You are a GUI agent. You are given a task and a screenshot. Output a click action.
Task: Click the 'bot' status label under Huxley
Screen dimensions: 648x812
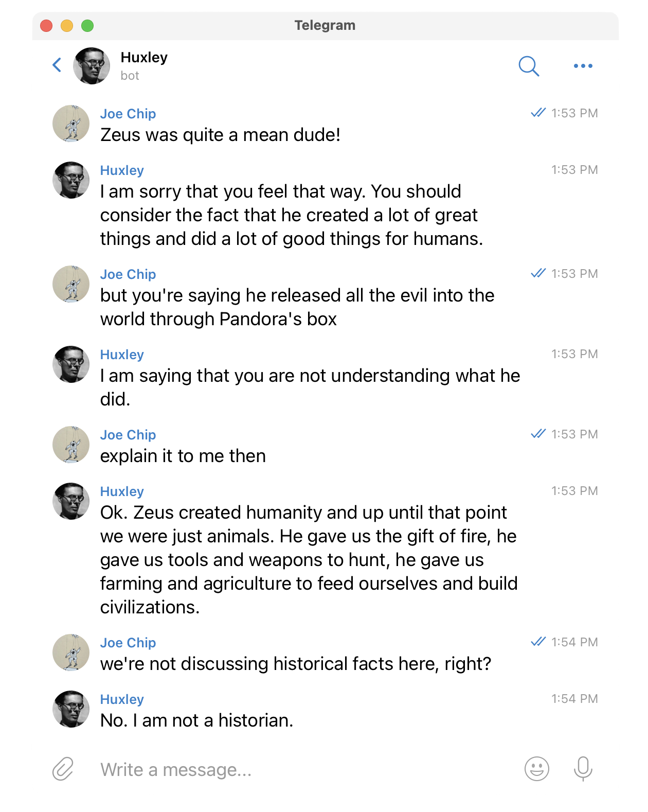tap(130, 76)
